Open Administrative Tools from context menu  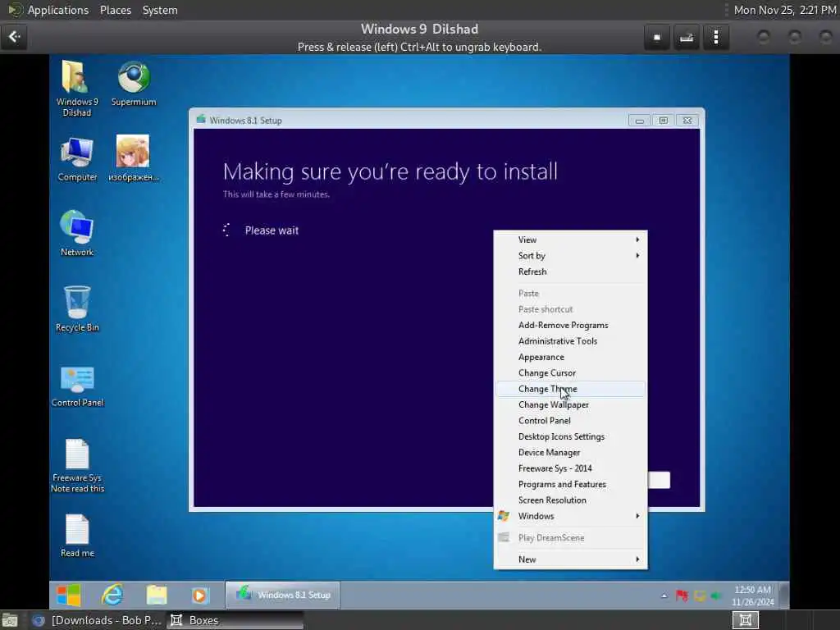571,341
